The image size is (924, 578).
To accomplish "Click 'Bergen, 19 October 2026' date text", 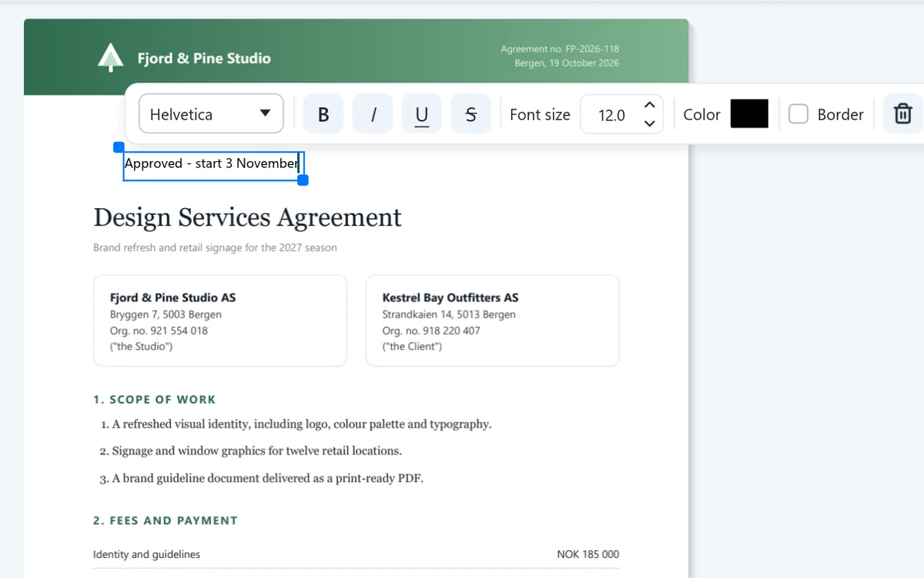I will pos(567,63).
